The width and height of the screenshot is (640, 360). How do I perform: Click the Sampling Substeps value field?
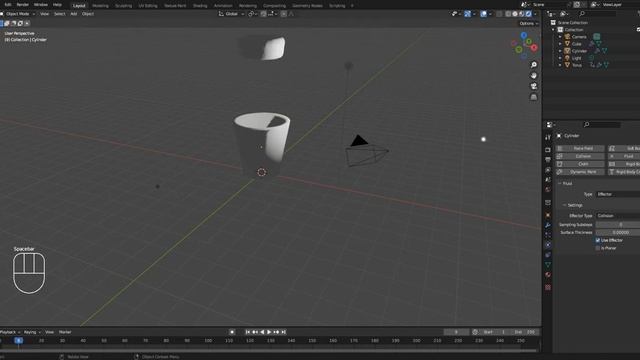pos(618,224)
